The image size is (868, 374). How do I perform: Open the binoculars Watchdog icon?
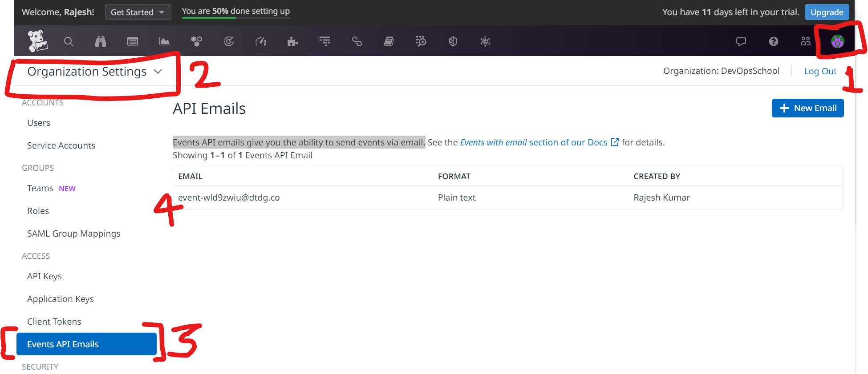pyautogui.click(x=101, y=41)
